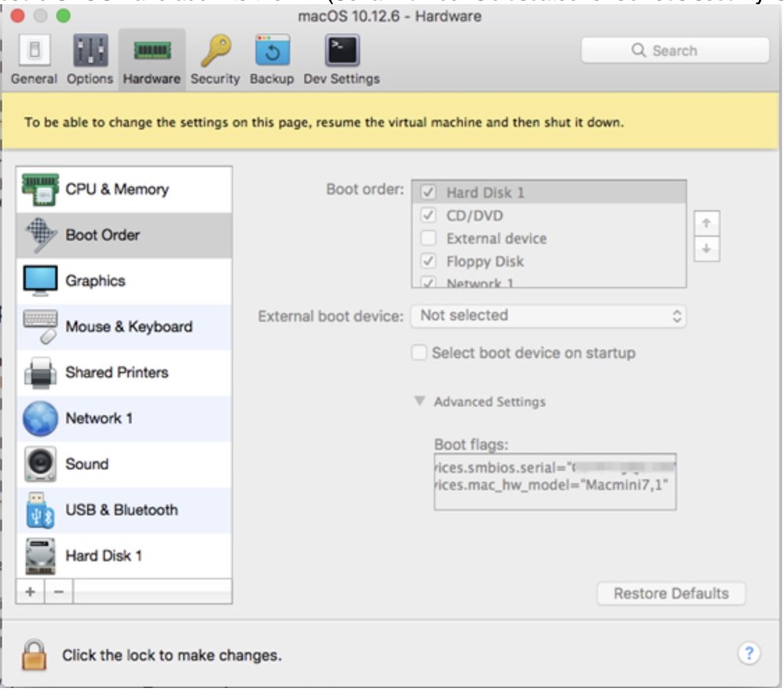This screenshot has width=784, height=695.
Task: Toggle Hard Disk 1 boot checkbox
Action: (429, 192)
